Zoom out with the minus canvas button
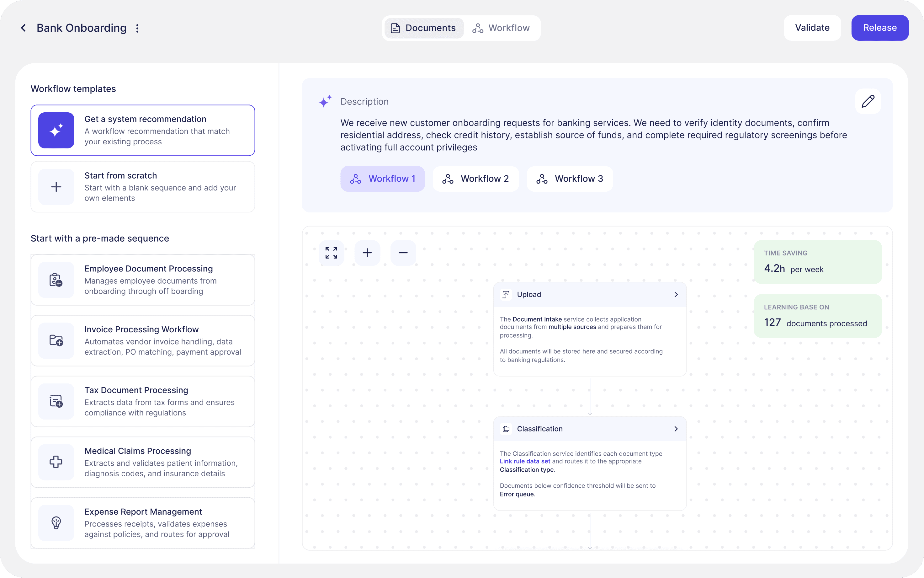This screenshot has height=578, width=924. point(403,253)
